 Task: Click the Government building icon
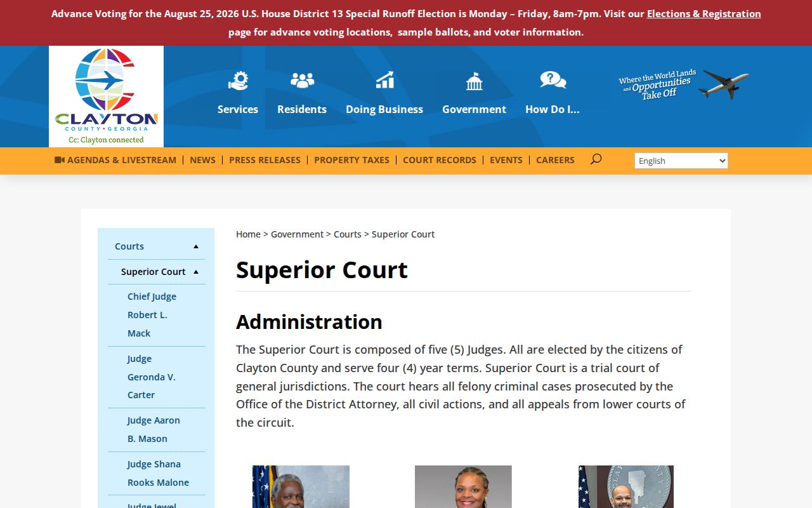[x=474, y=81]
